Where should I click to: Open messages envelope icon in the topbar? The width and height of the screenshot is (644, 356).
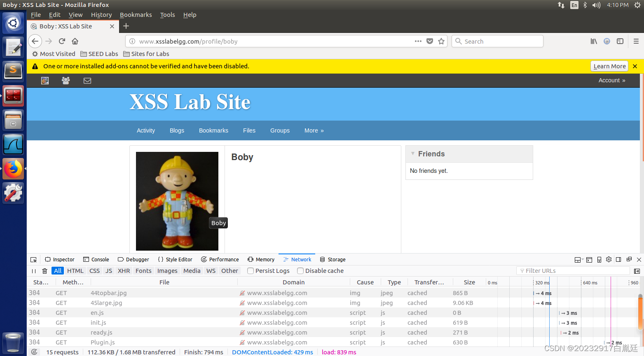pyautogui.click(x=87, y=81)
